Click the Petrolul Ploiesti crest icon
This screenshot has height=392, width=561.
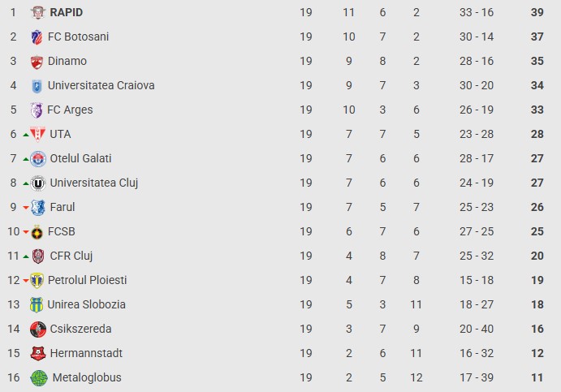(x=37, y=281)
